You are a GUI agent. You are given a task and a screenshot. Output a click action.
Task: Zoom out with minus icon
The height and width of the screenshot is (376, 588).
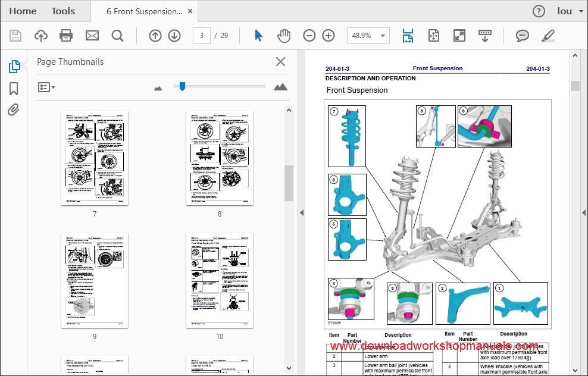[x=309, y=36]
